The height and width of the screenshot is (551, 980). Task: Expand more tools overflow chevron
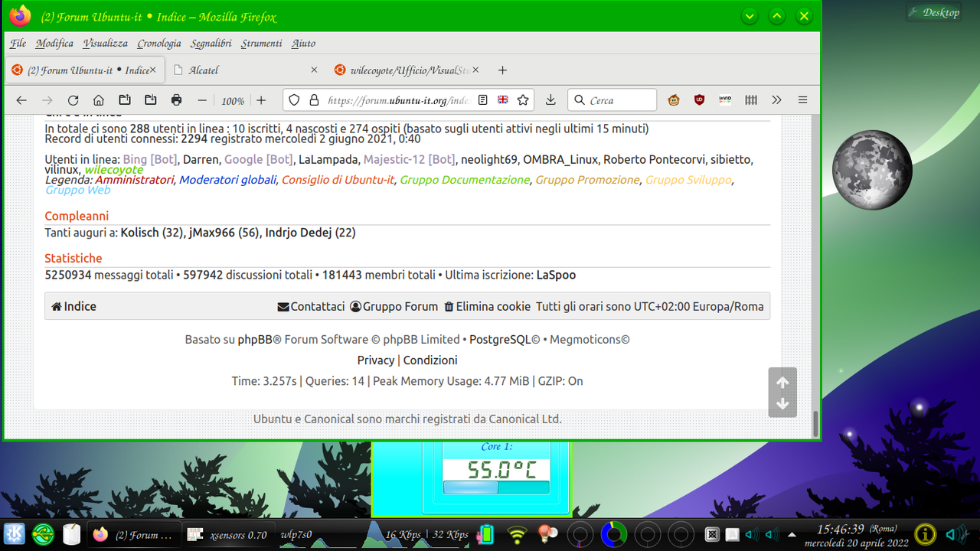point(776,100)
